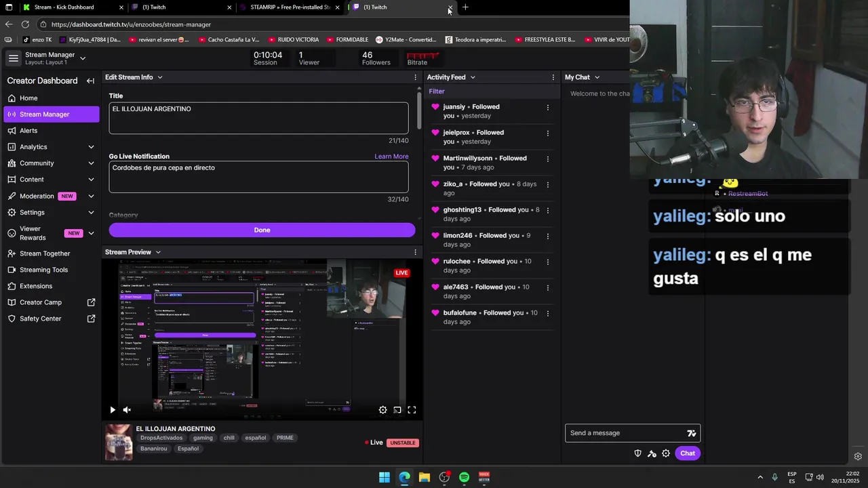The height and width of the screenshot is (488, 868).
Task: Click the purple Chat send button
Action: pos(688,453)
